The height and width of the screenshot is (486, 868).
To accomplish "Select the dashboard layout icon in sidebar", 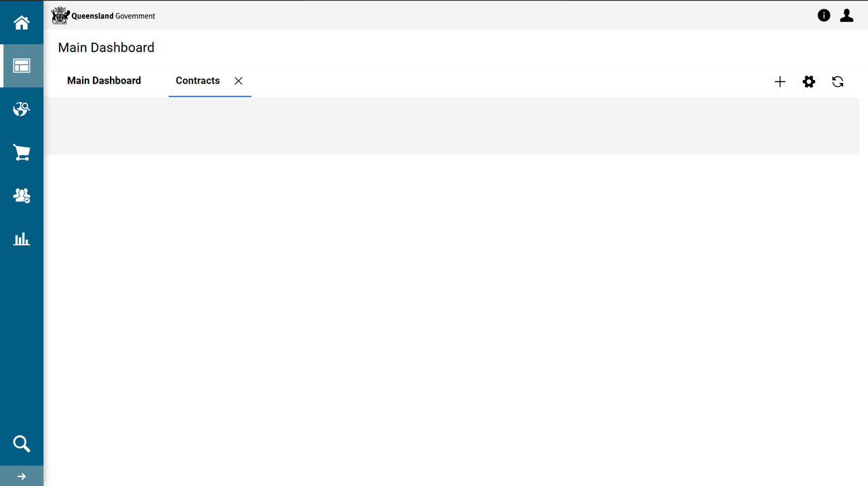I will click(x=22, y=66).
